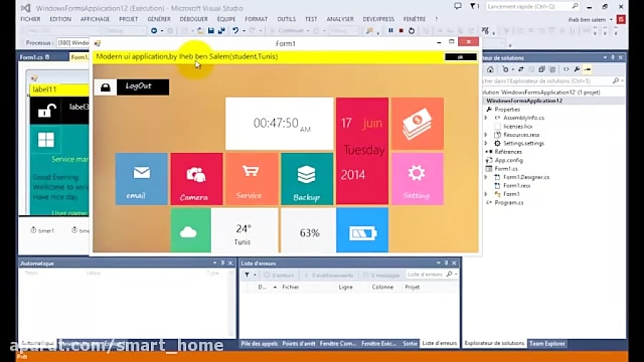
Task: Switch to the Pile des appels tab
Action: click(259, 343)
